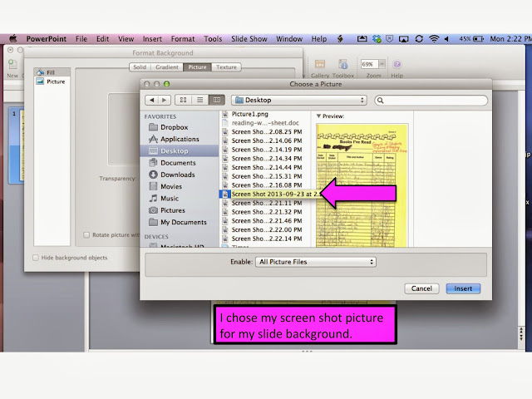Open the Slide Show menu
Screen dimensions: 532x399
[x=249, y=39]
